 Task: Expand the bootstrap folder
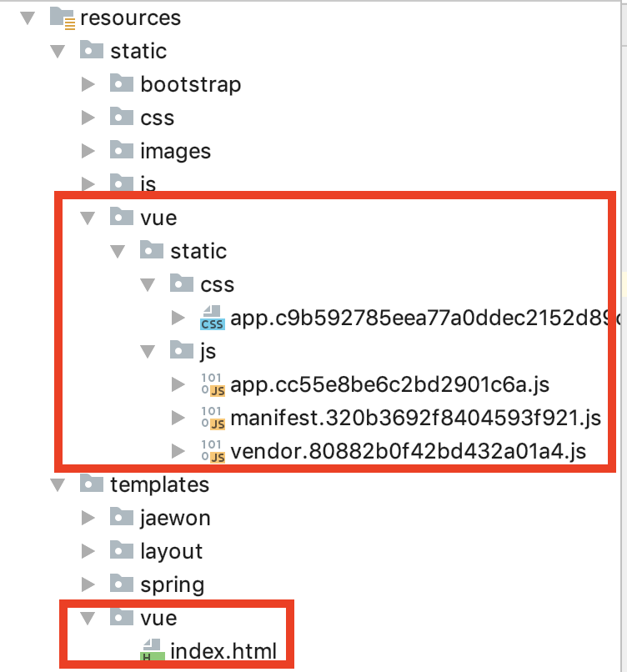88,84
